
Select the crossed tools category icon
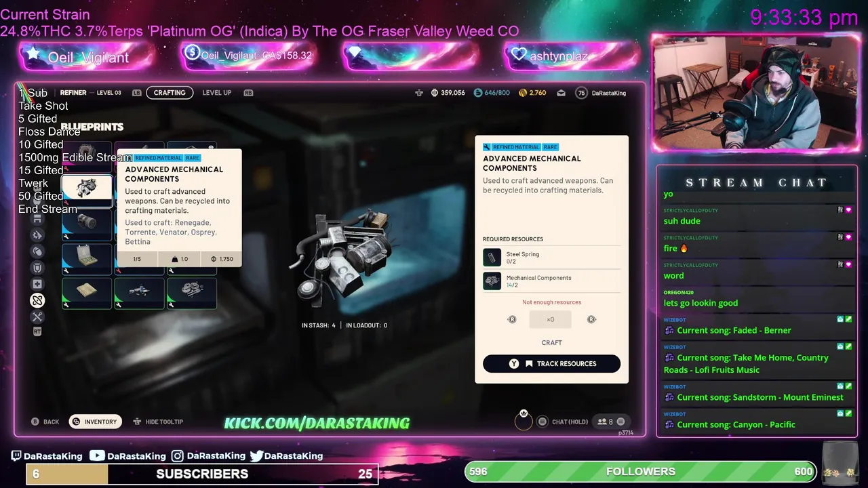[37, 317]
